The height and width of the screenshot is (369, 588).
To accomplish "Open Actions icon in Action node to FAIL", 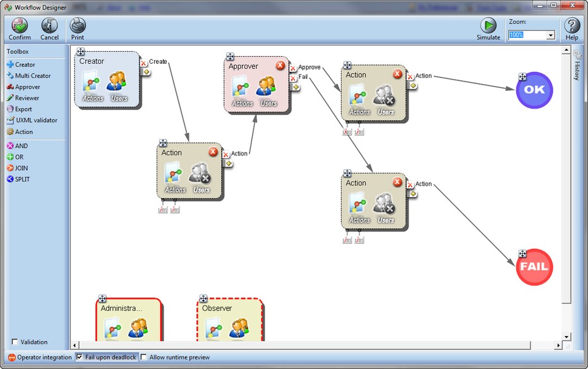I will coord(359,209).
